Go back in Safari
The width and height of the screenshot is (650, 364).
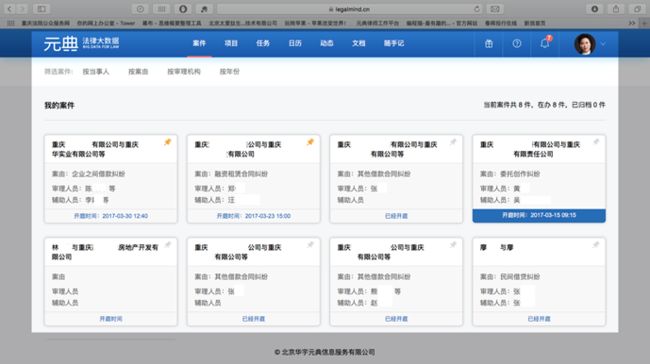9,9
